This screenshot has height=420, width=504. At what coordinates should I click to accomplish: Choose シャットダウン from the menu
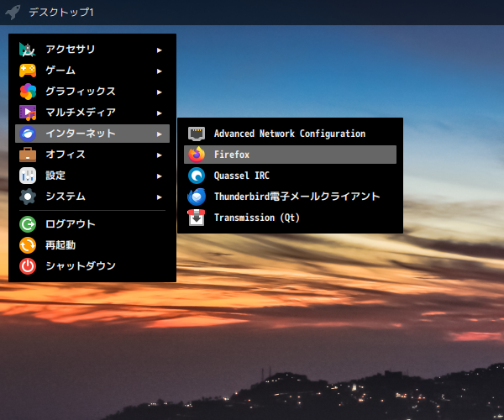[92, 266]
